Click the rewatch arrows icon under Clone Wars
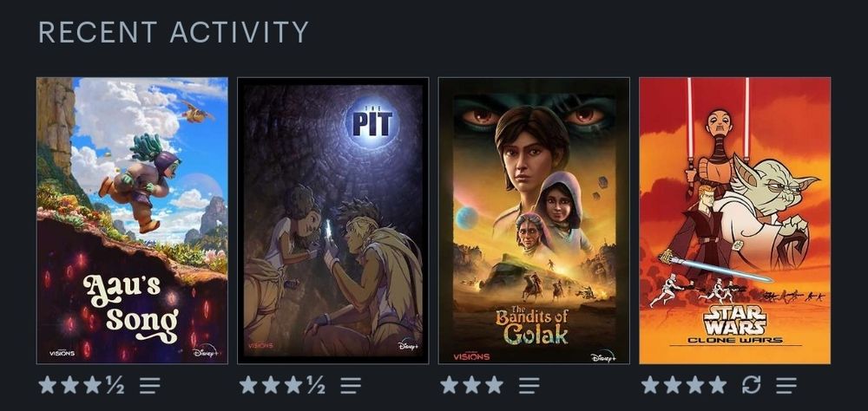The height and width of the screenshot is (411, 868). [751, 384]
